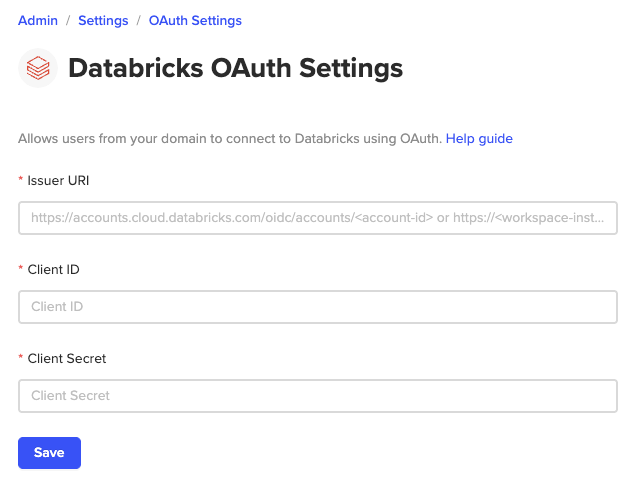Click the Databricks logo icon
This screenshot has width=627, height=480.
click(38, 68)
